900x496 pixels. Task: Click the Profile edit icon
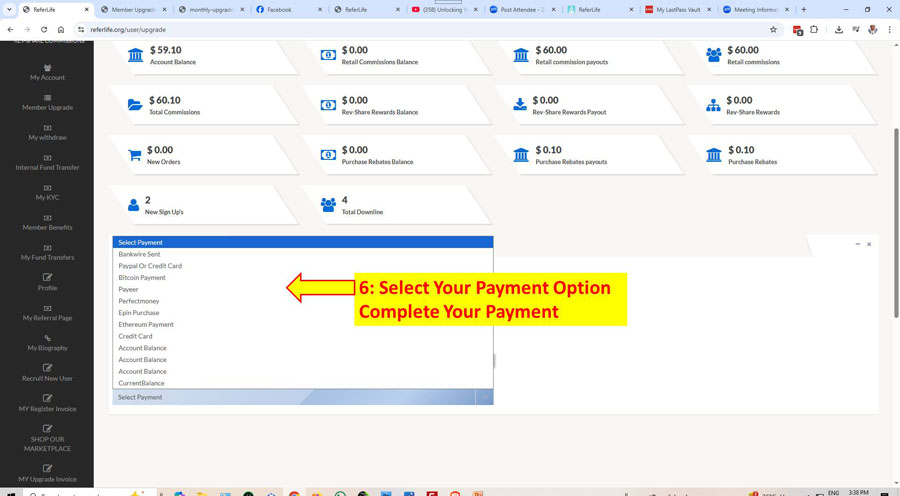[47, 278]
